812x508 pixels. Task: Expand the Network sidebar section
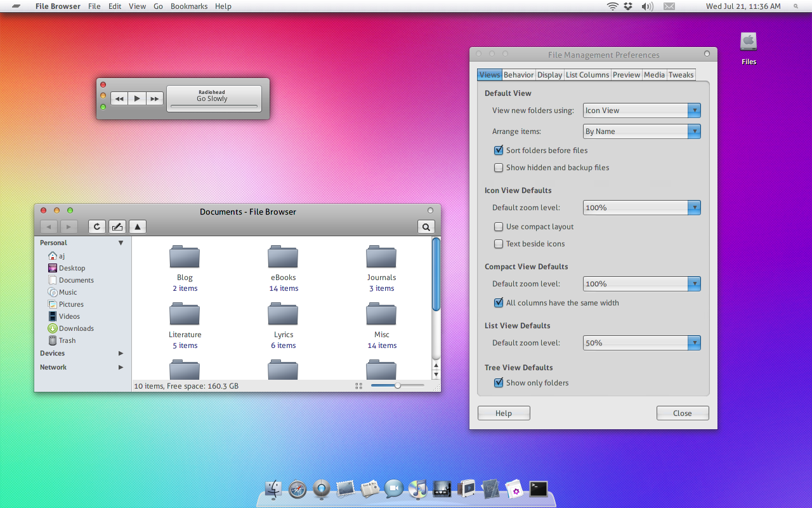point(121,367)
